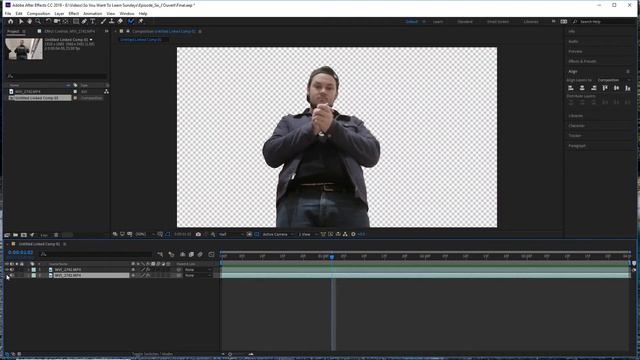Toggle the transparency grid in viewer

[x=257, y=234]
